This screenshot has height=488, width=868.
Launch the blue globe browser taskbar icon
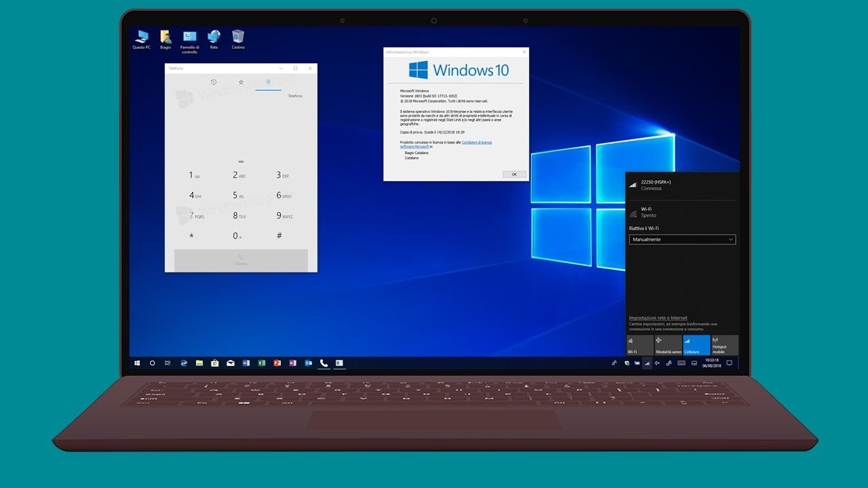click(184, 363)
